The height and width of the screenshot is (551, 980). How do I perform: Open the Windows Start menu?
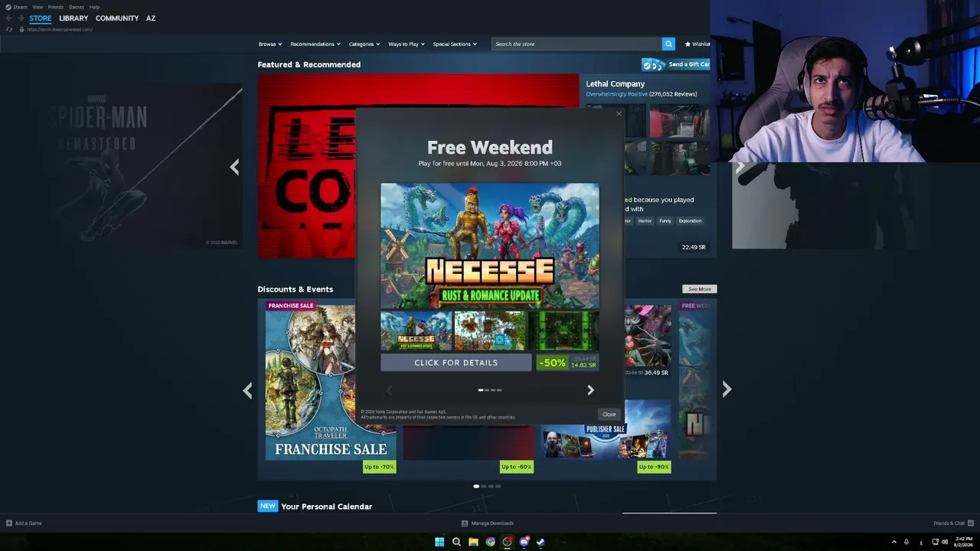(x=439, y=542)
